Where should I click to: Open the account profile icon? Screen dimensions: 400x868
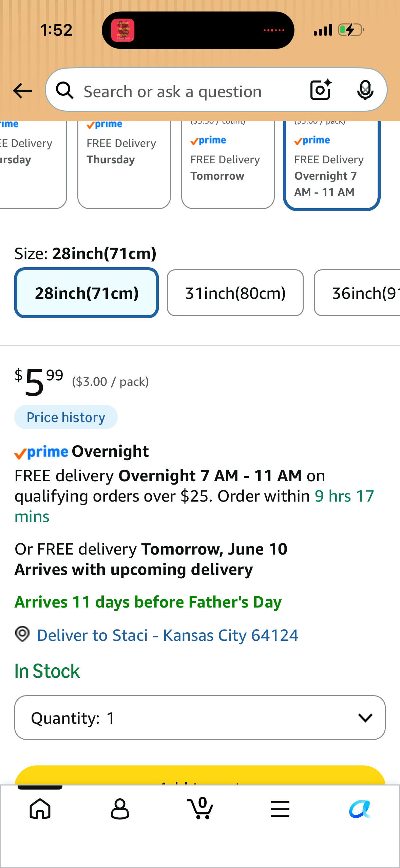120,809
